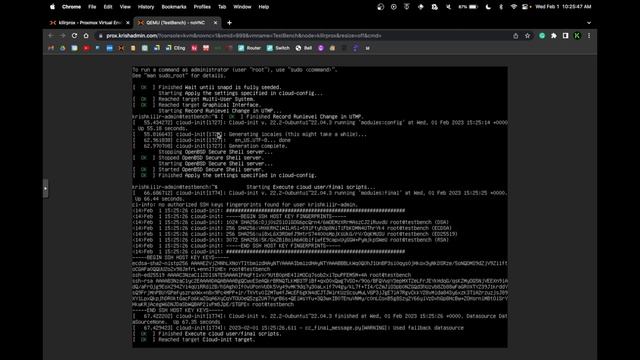The height and width of the screenshot is (360, 640).
Task: Open the CEng bookmark
Action: click(176, 48)
